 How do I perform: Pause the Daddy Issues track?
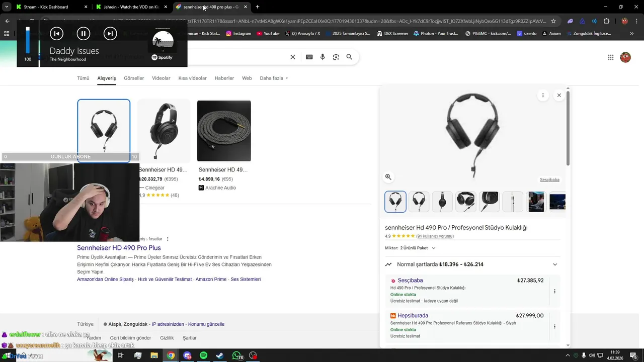coord(83,34)
